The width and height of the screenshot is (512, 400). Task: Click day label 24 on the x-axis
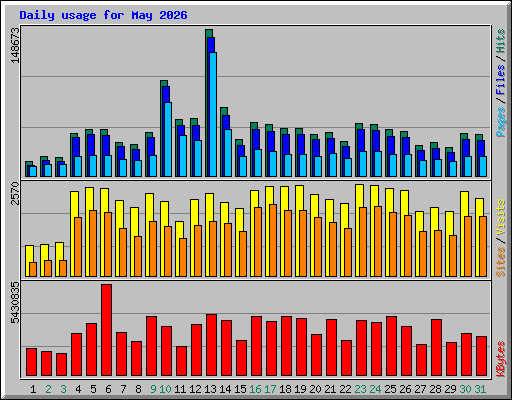coord(375,389)
